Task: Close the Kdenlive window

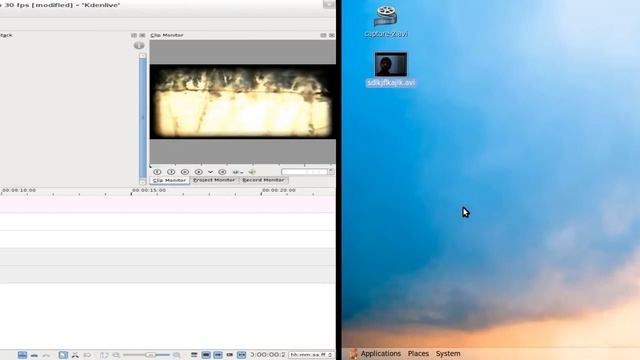Action: [329, 4]
